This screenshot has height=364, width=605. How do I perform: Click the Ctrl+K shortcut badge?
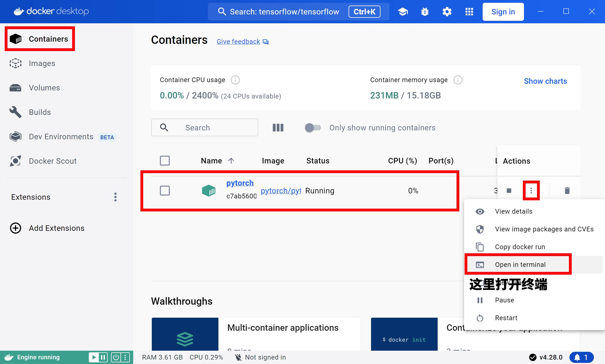coord(364,12)
